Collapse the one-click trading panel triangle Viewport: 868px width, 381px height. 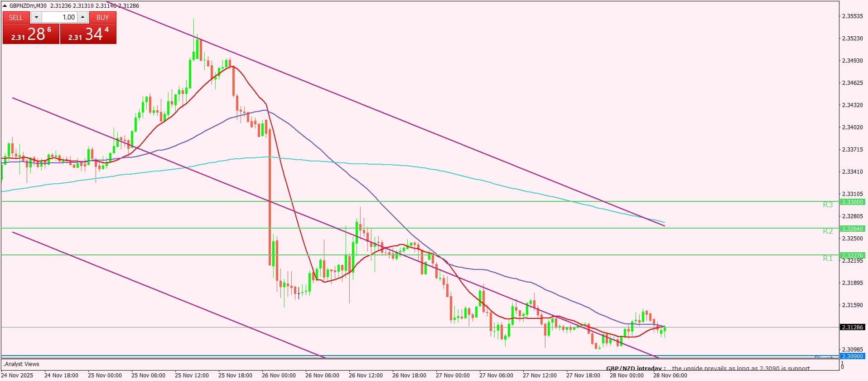[5, 6]
